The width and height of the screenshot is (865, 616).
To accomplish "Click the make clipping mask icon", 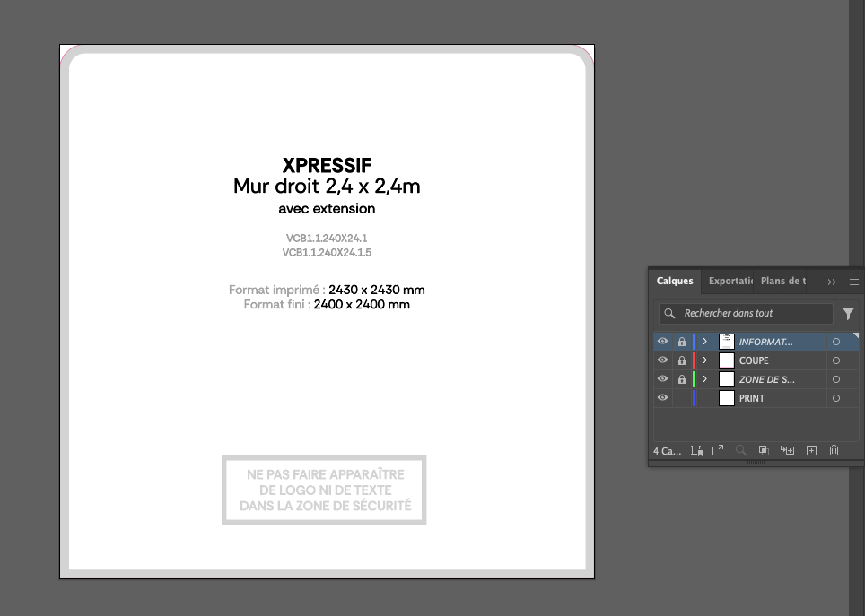I will coord(764,451).
